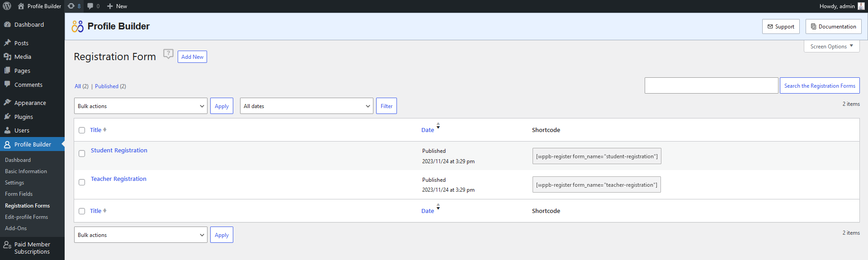
Task: Open Settings submenu item
Action: coord(14,183)
